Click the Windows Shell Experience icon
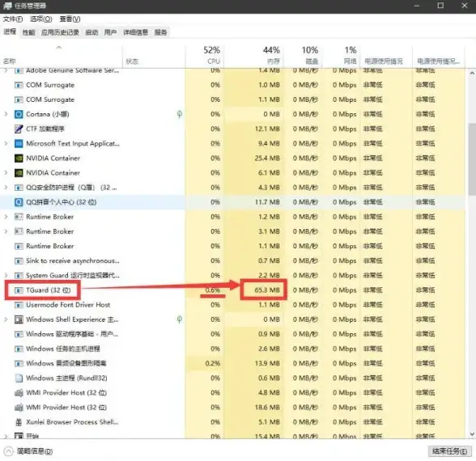The width and height of the screenshot is (476, 461). [x=19, y=319]
